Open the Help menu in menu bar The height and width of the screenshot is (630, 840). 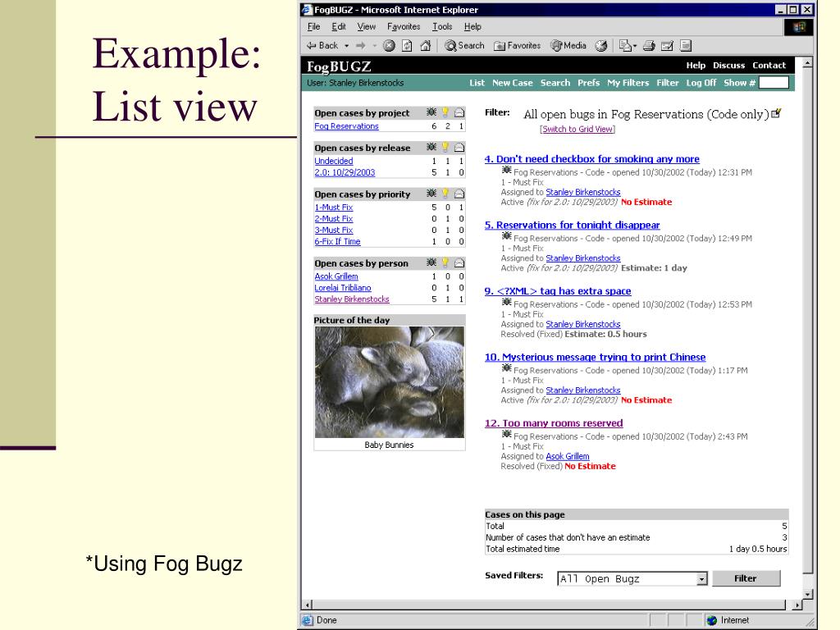coord(472,26)
